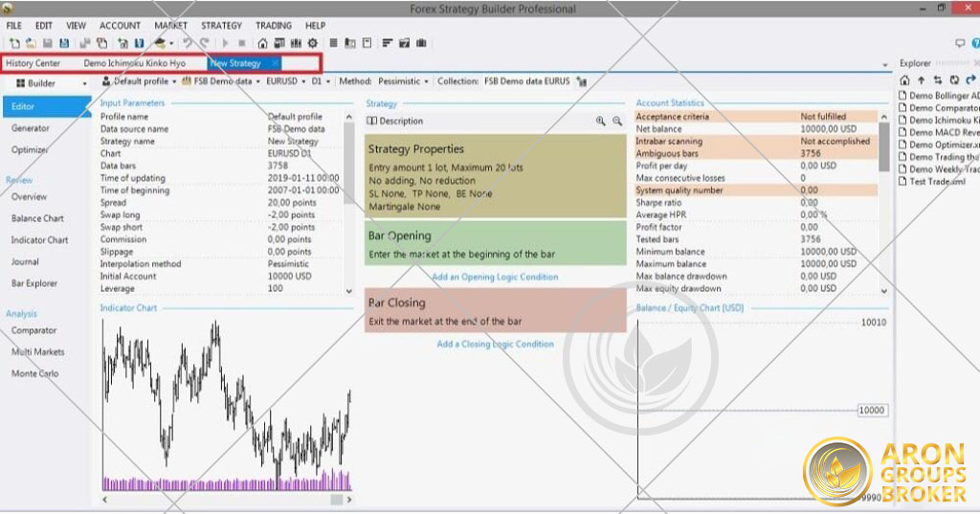The image size is (980, 514).
Task: Open the FILE menu
Action: pos(13,26)
